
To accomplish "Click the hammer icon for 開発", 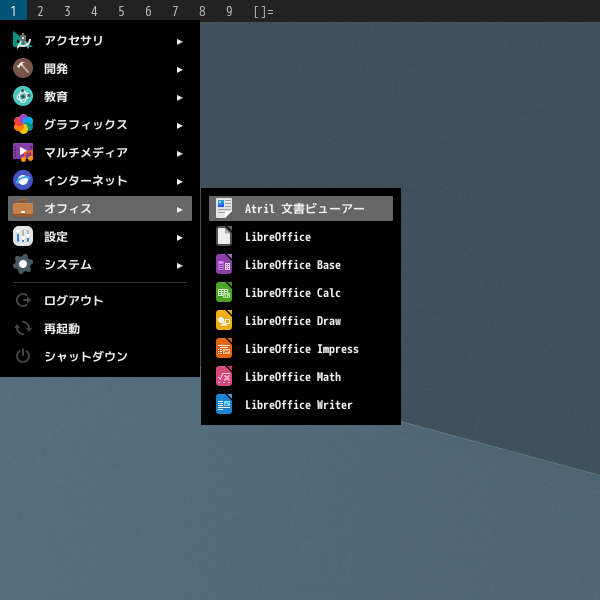I will [x=23, y=68].
